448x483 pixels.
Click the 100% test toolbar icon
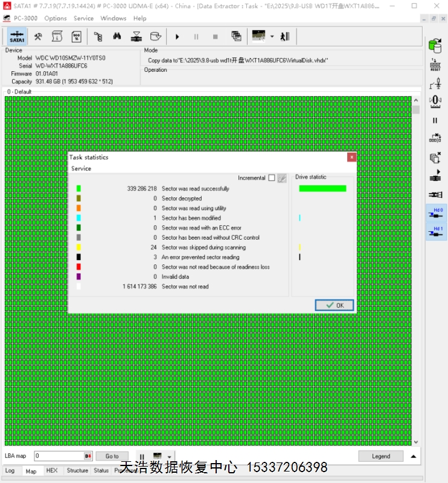coord(76,36)
